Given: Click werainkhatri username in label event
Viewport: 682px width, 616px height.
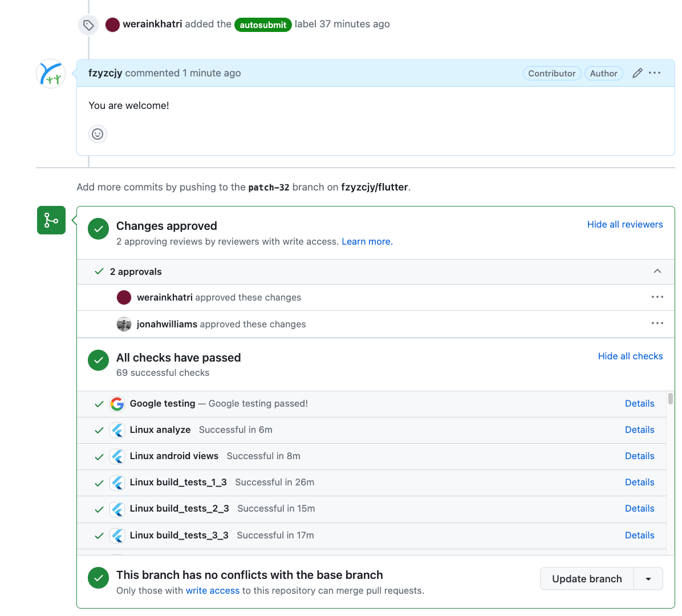Looking at the screenshot, I should 152,24.
